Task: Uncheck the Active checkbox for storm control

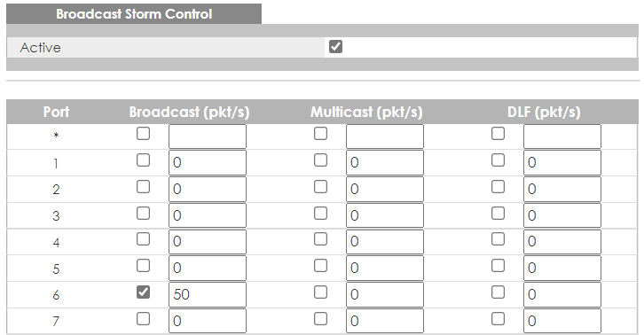Action: (335, 46)
